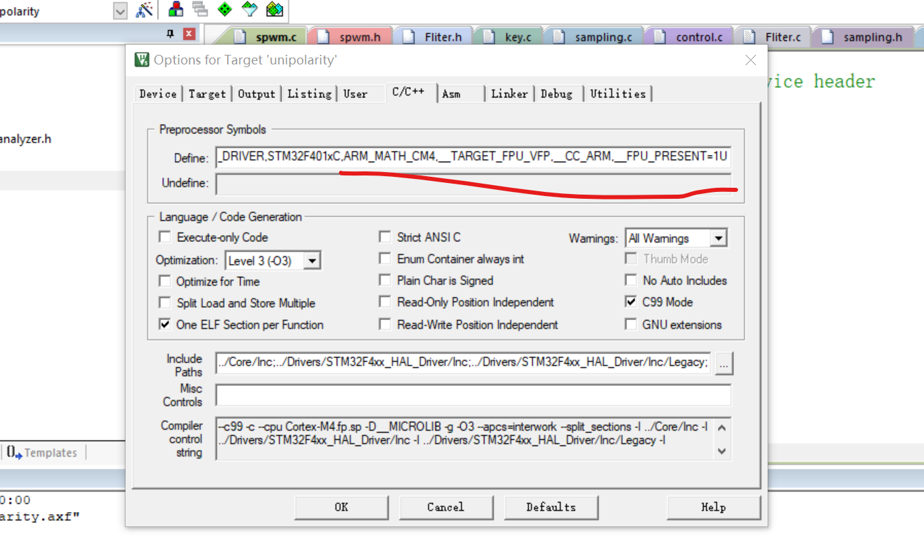924x560 pixels.
Task: Open the Manage Run-Time Environment icon
Action: click(274, 10)
